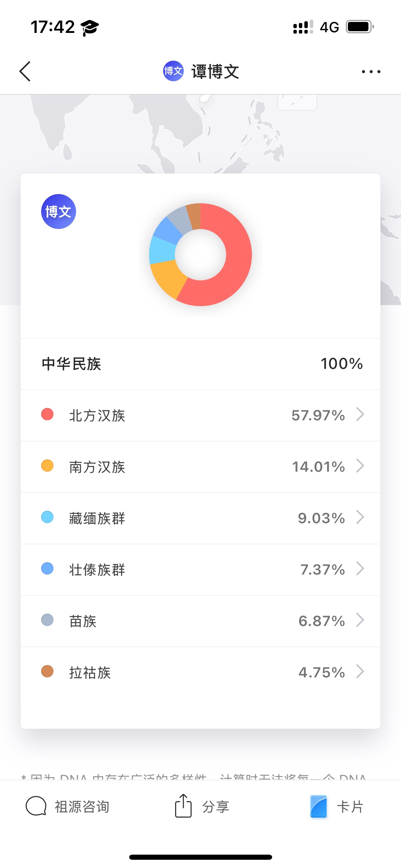Tap the 祖源咨询 text button
The width and height of the screenshot is (401, 868).
(x=82, y=807)
